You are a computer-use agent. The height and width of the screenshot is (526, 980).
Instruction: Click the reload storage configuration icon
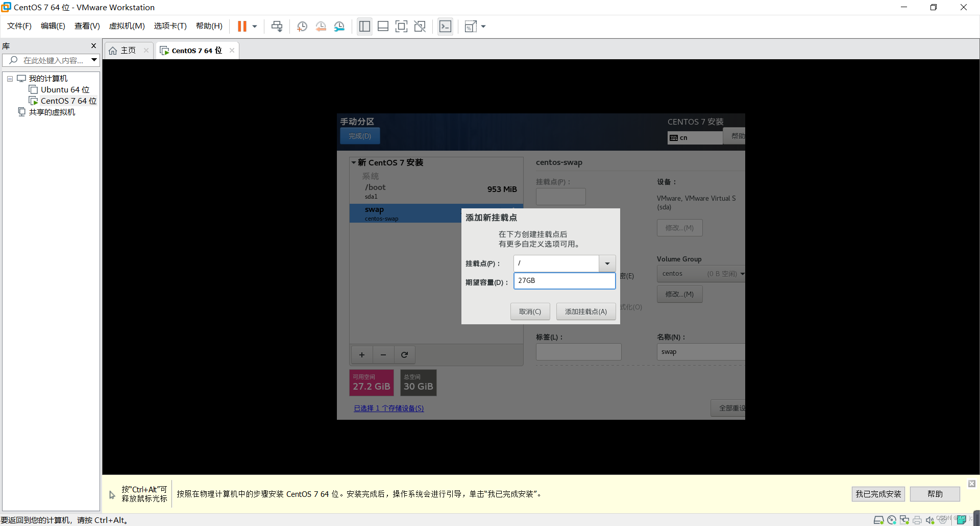[404, 355]
